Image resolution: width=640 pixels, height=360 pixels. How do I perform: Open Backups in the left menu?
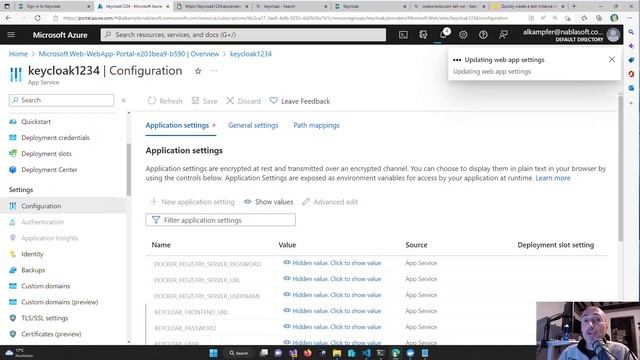33,270
